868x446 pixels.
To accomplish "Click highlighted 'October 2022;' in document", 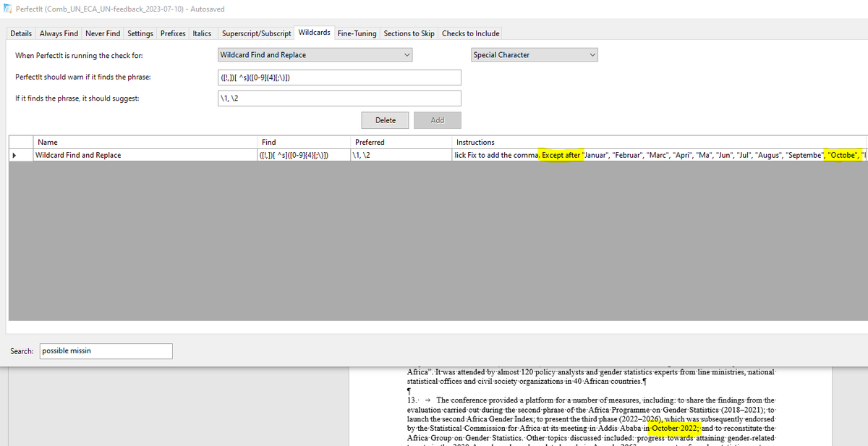I will 675,428.
